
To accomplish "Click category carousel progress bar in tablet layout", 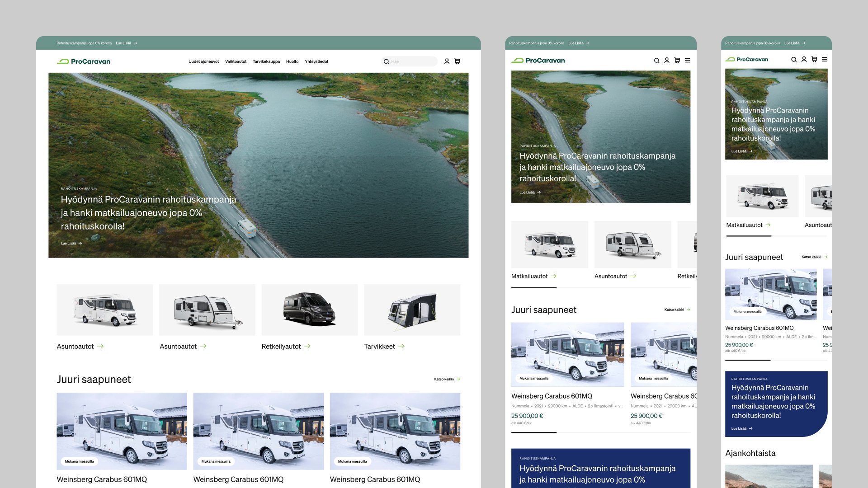I will click(601, 288).
